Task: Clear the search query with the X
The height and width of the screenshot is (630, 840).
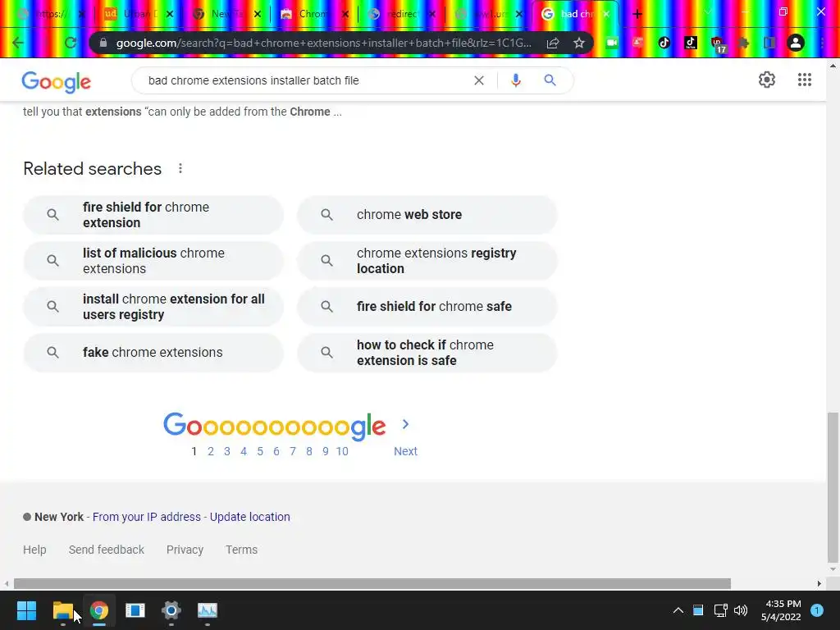Action: tap(479, 80)
